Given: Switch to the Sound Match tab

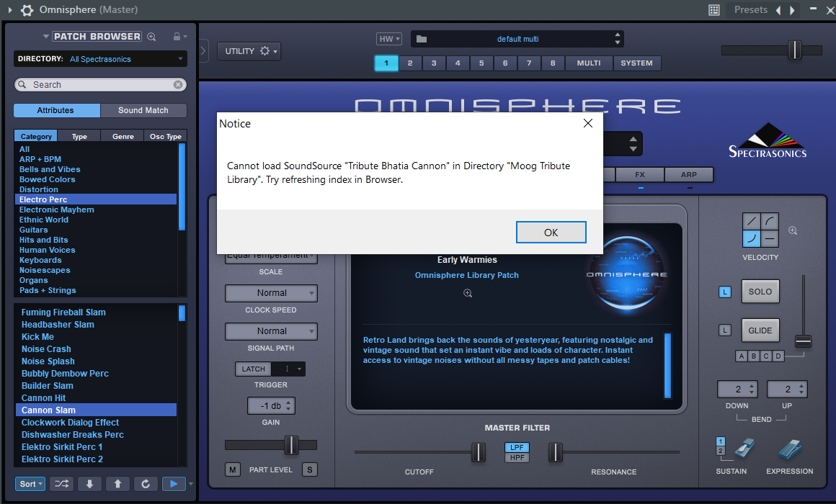Looking at the screenshot, I should 143,110.
